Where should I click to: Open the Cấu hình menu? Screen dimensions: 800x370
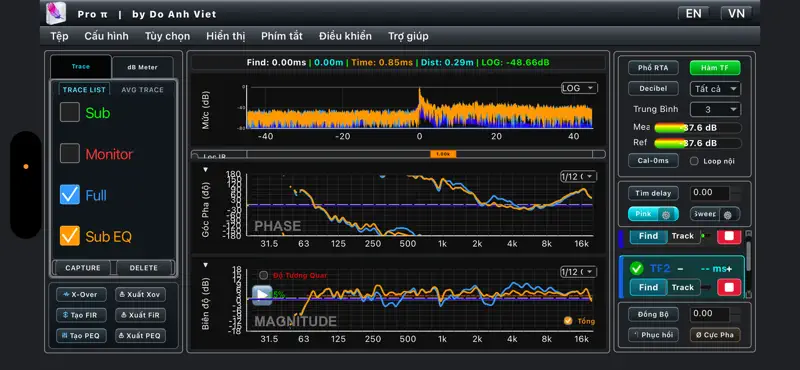tap(107, 36)
